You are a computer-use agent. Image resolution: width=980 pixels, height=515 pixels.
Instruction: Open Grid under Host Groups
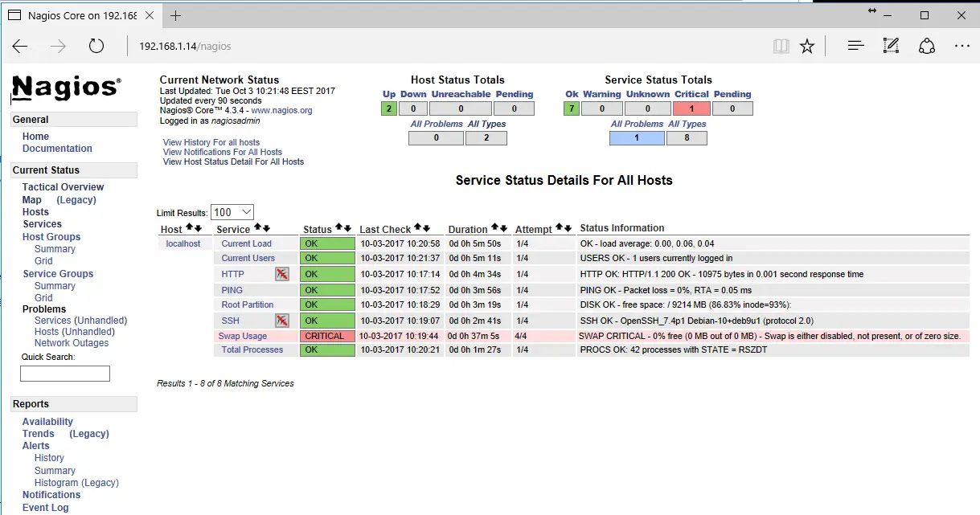point(43,261)
